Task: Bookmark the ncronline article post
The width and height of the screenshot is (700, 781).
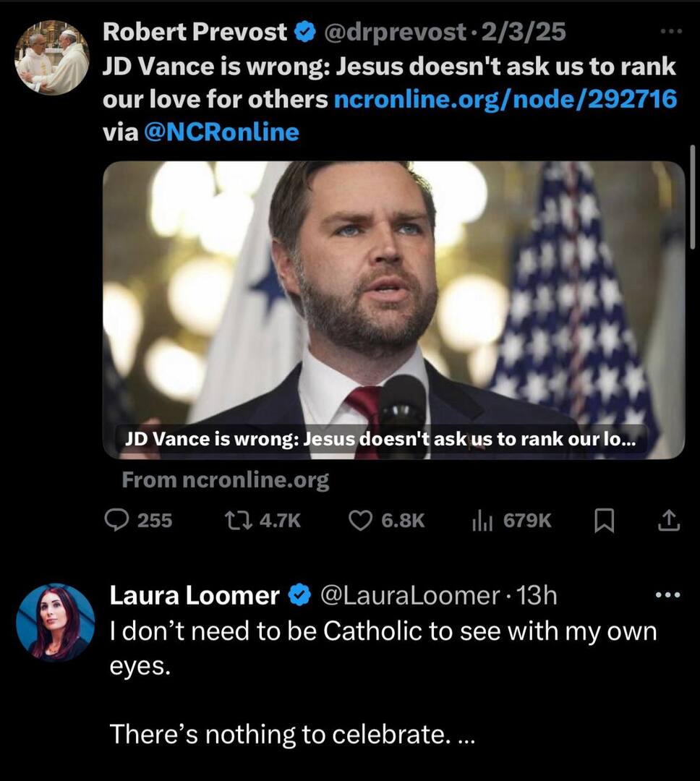Action: click(x=604, y=521)
